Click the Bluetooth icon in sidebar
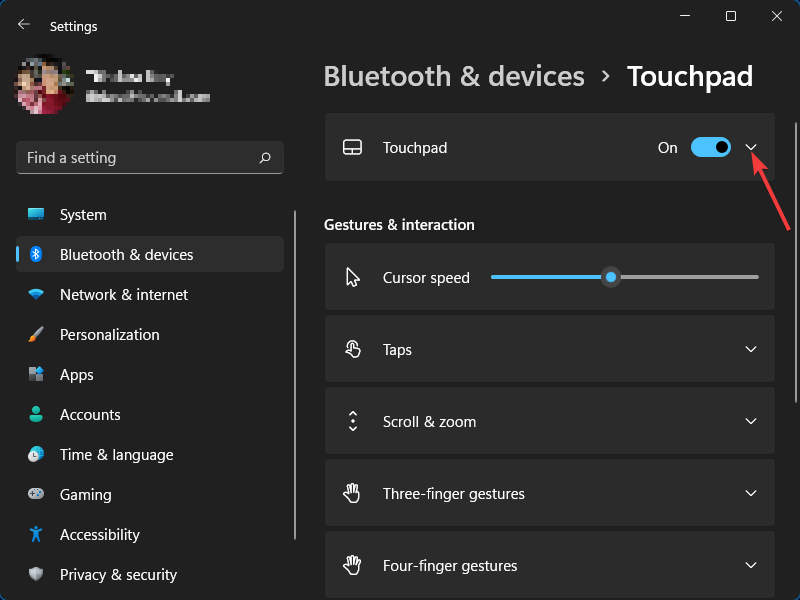The image size is (800, 600). tap(36, 255)
